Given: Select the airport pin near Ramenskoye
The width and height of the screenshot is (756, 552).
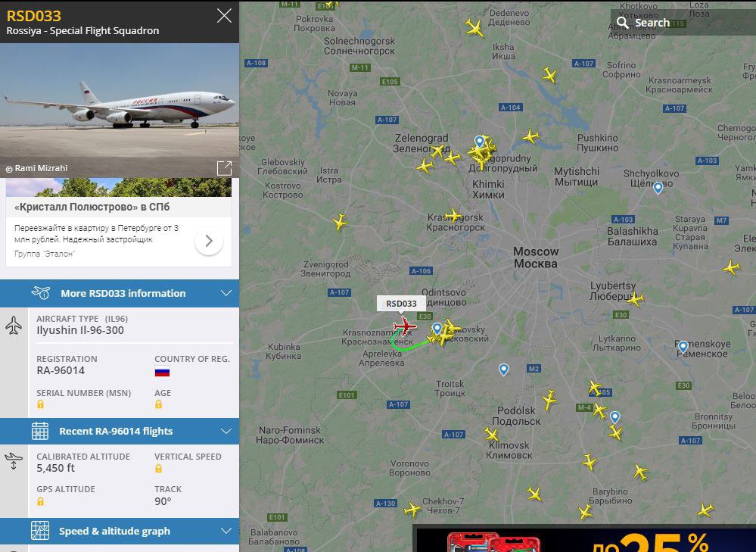Looking at the screenshot, I should (x=683, y=346).
